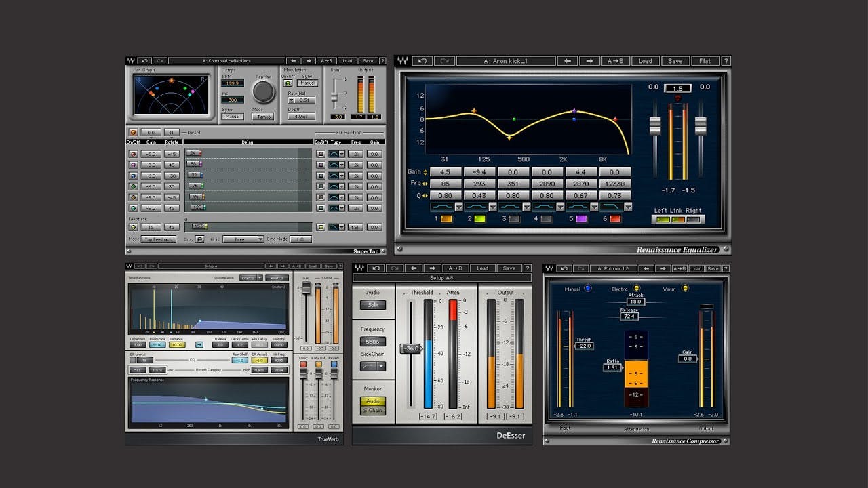Click the undo arrow icon on SuperTap
The width and height of the screenshot is (868, 488).
pos(144,60)
